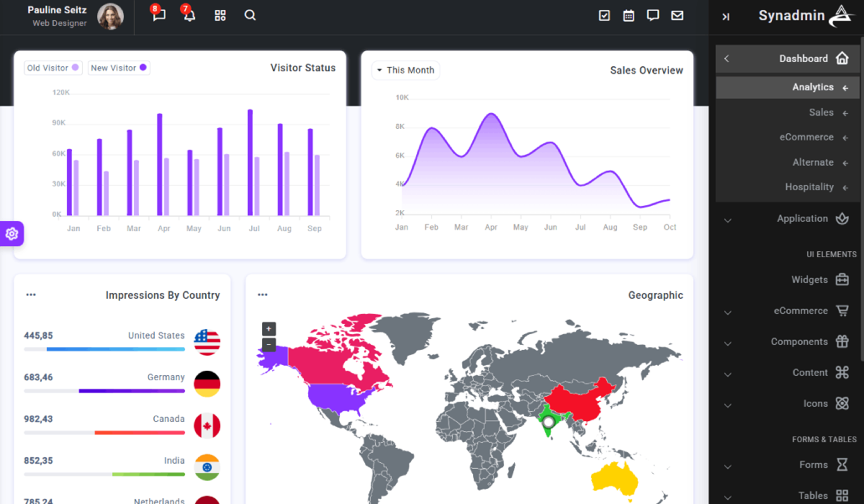
Task: Click the Sales Overview card title
Action: tap(647, 70)
